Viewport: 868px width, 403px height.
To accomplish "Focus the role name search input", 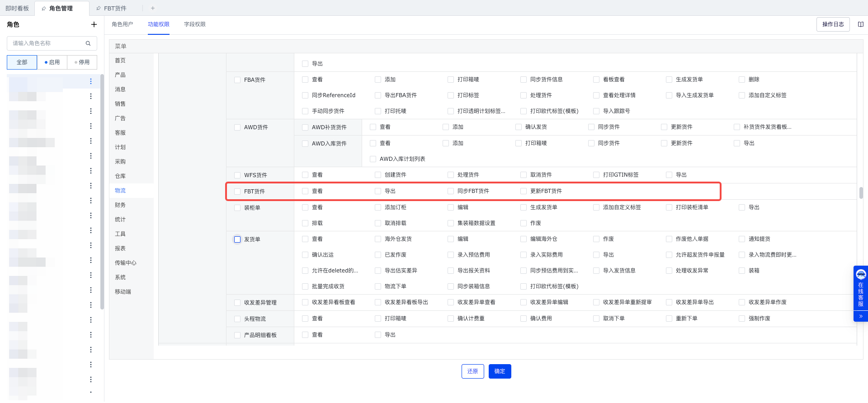I will pyautogui.click(x=47, y=43).
